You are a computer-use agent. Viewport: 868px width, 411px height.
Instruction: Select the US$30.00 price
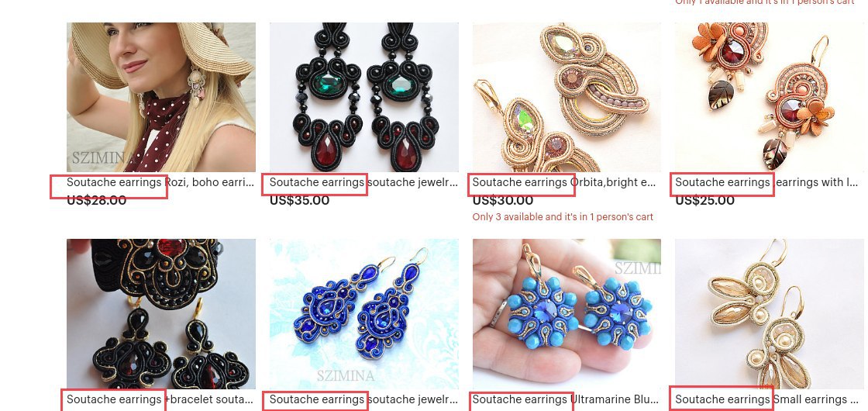(x=503, y=201)
